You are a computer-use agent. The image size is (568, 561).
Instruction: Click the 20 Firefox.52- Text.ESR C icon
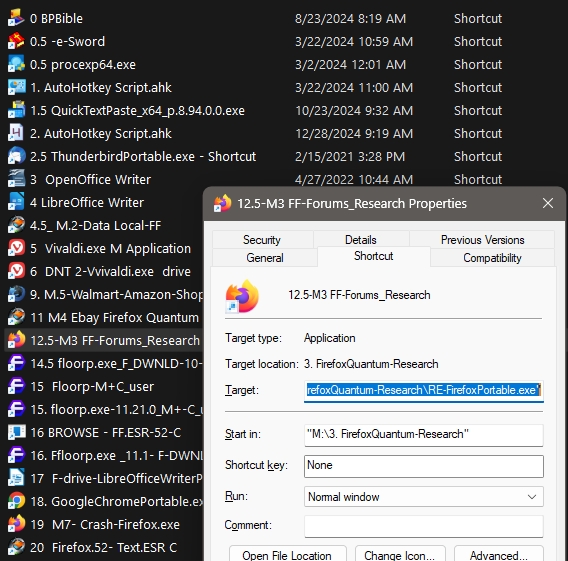[x=16, y=547]
